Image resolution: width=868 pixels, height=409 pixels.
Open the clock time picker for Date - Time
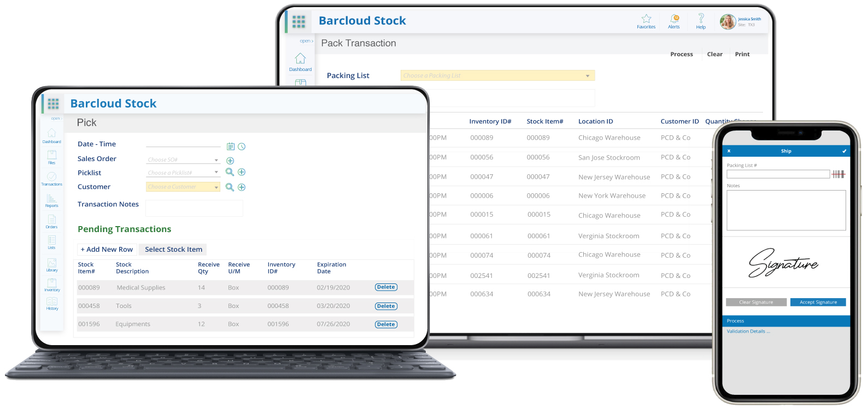(242, 146)
